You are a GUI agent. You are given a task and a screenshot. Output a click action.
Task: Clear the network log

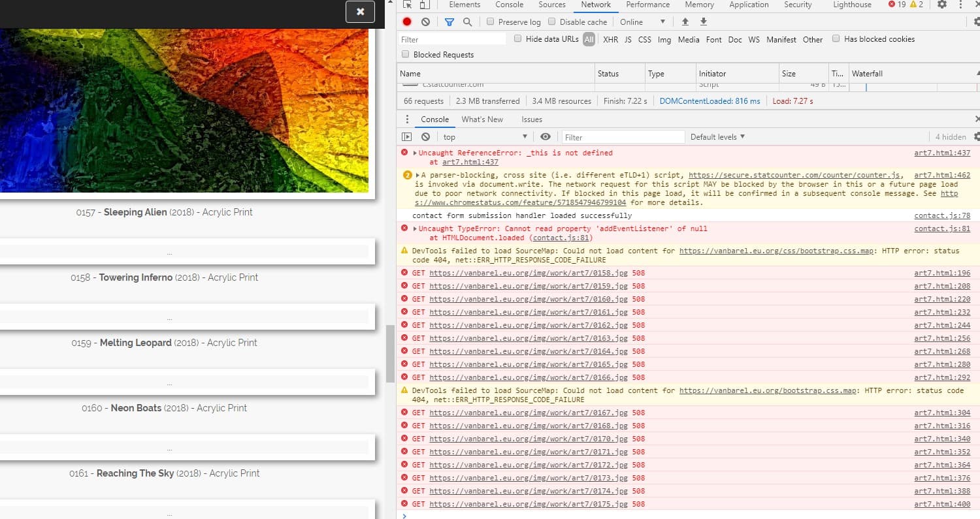coord(425,22)
